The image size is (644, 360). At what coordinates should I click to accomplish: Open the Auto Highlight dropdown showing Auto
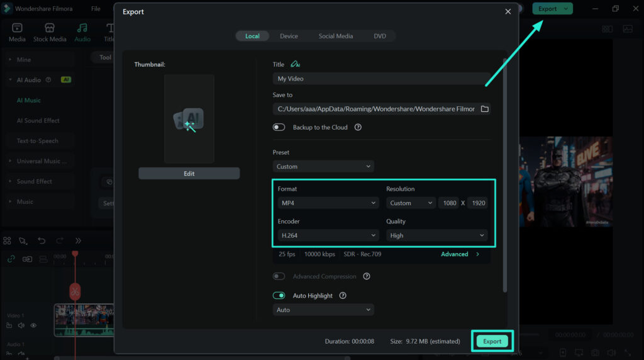click(x=323, y=310)
